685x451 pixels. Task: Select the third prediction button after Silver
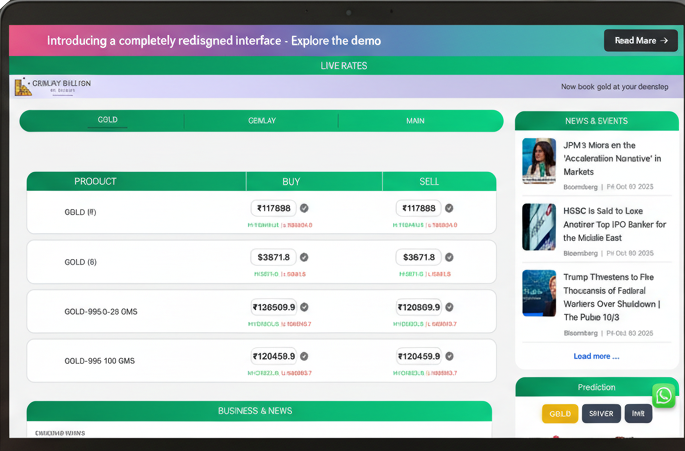(637, 413)
